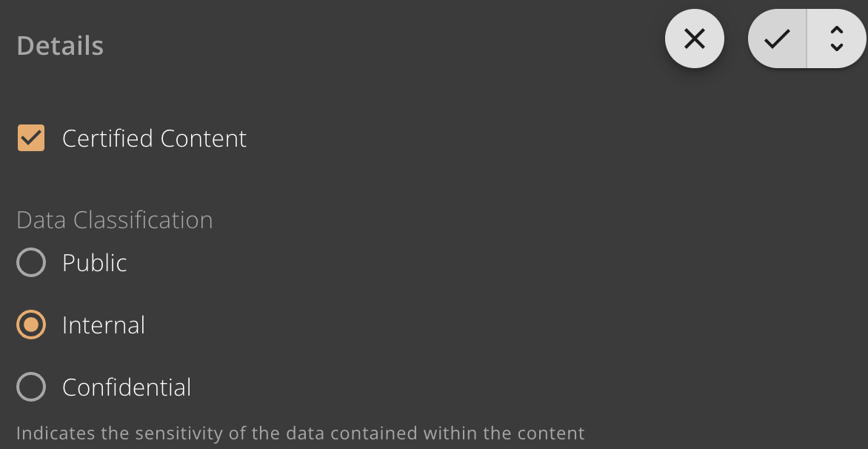The image size is (868, 449).
Task: Choose the Confidential radio button
Action: (x=31, y=387)
